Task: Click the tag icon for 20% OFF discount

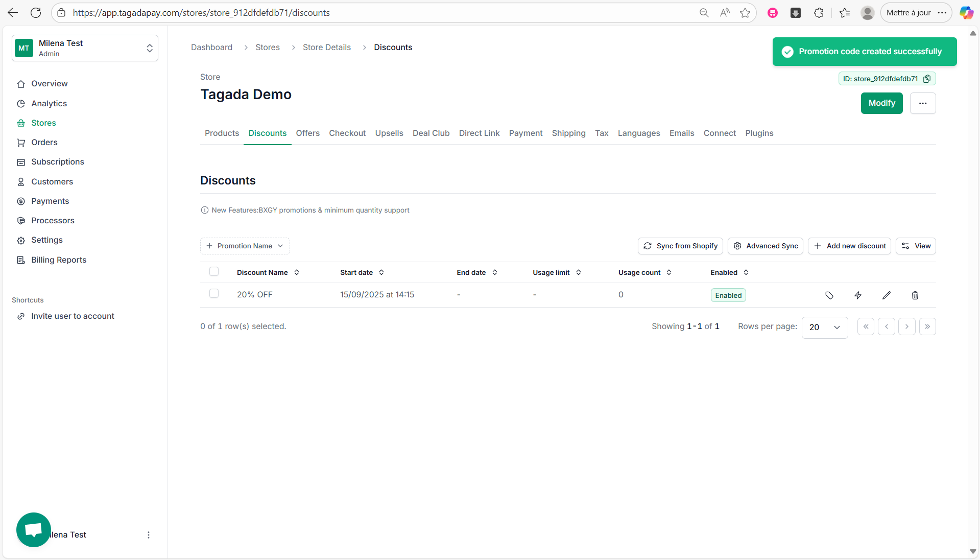Action: click(829, 295)
